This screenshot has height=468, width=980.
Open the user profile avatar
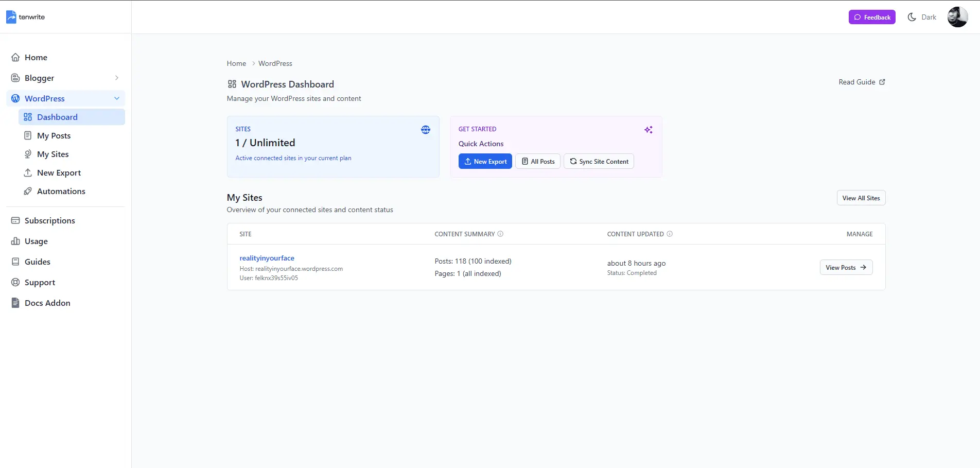tap(957, 17)
